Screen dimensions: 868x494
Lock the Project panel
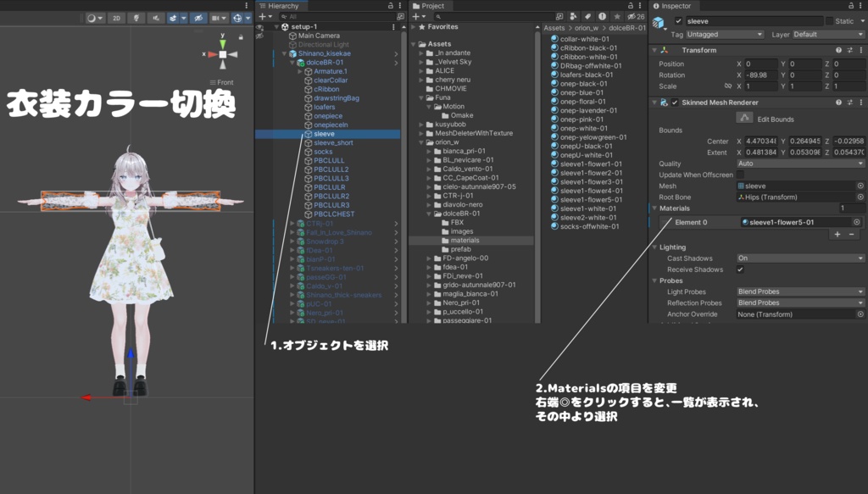[631, 6]
